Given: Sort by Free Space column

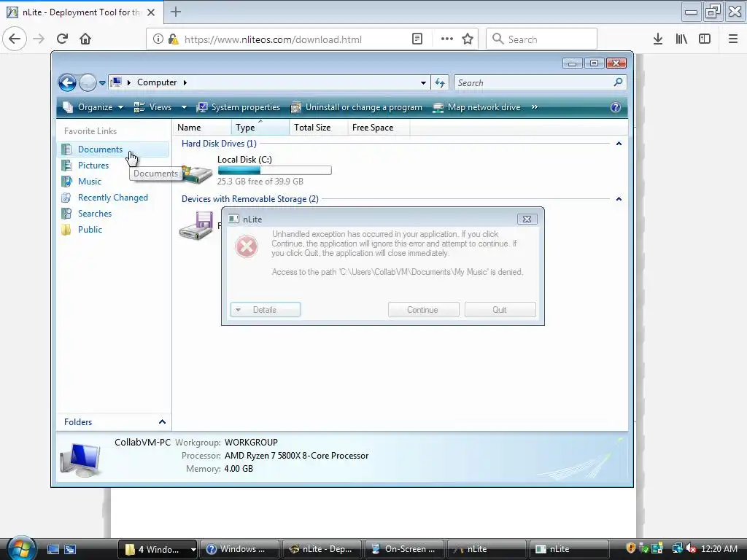Looking at the screenshot, I should click(x=379, y=128).
